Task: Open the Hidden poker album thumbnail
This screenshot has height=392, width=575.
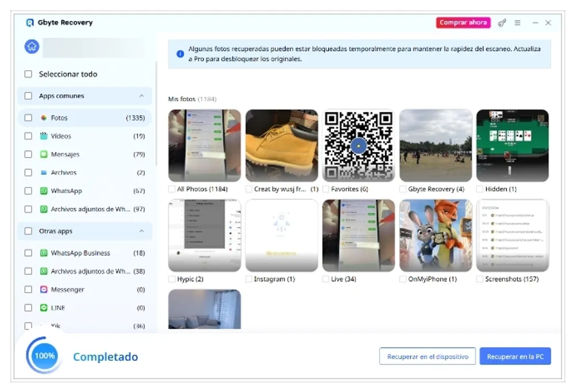Action: [x=513, y=145]
